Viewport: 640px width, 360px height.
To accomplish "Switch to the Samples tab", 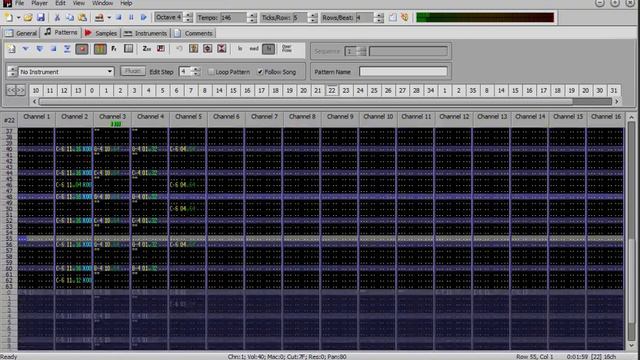I will pos(101,33).
